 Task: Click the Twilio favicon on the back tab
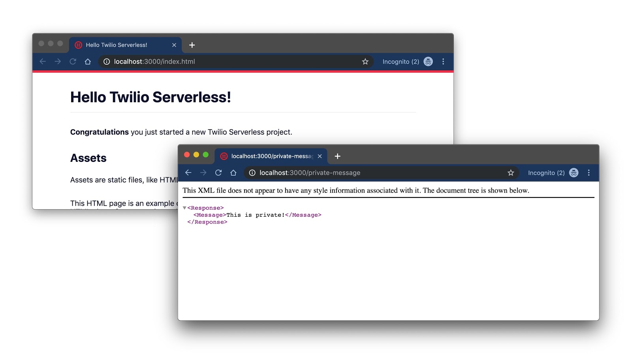click(x=79, y=45)
